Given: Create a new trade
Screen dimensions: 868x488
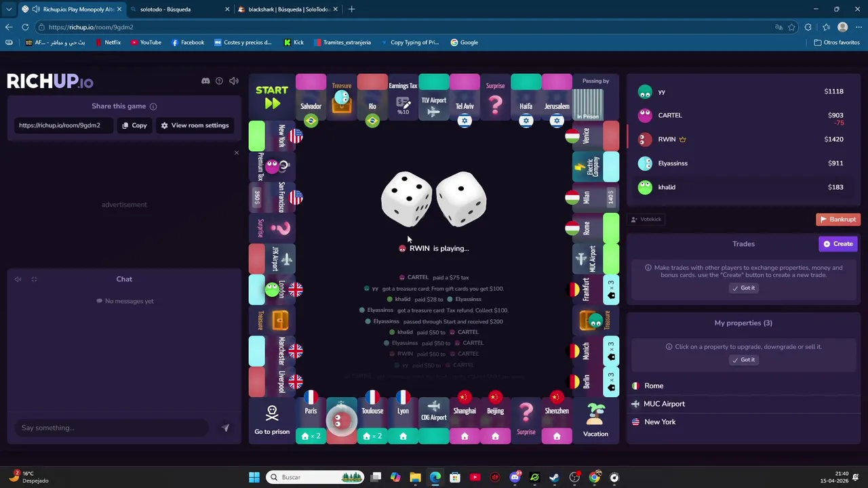Looking at the screenshot, I should [x=838, y=244].
